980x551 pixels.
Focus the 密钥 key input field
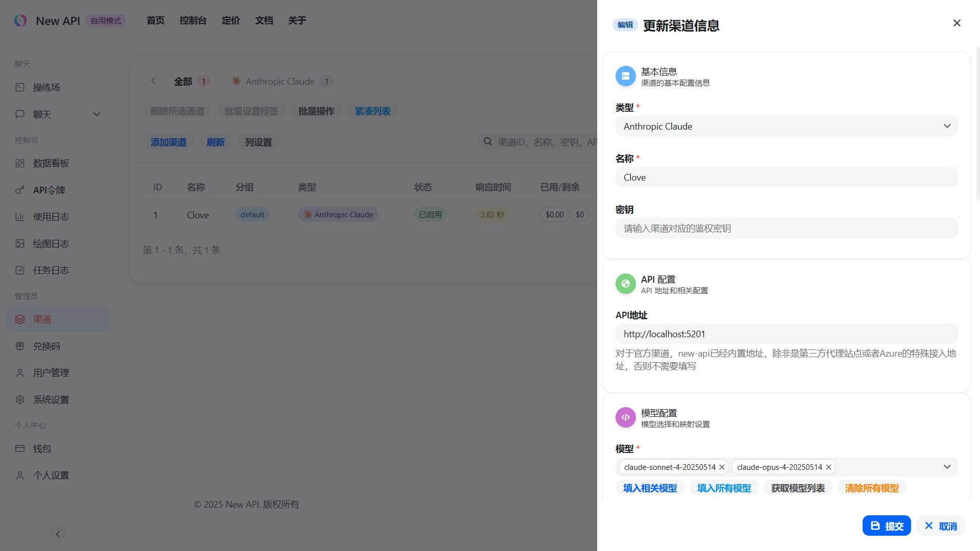786,229
